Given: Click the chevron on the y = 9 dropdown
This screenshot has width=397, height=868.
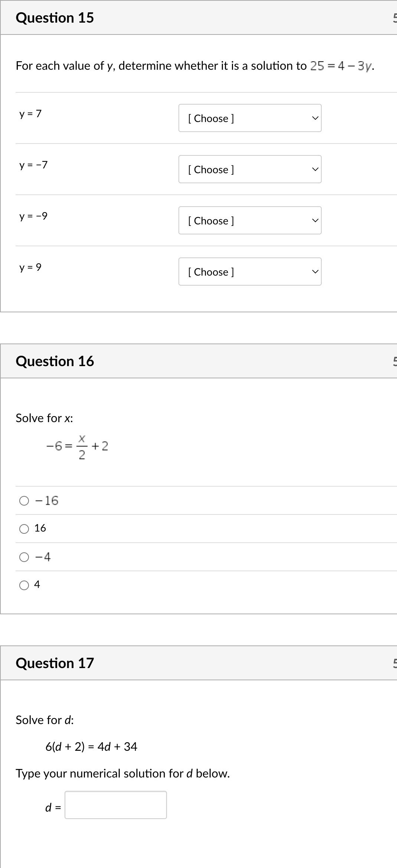Looking at the screenshot, I should click(x=315, y=272).
